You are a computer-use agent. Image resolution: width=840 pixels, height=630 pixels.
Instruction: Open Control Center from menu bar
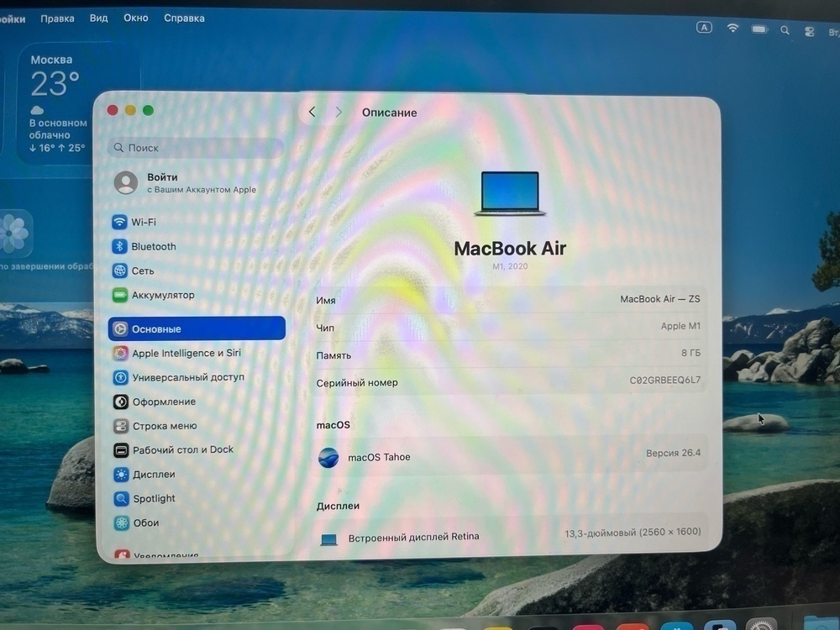pos(810,32)
